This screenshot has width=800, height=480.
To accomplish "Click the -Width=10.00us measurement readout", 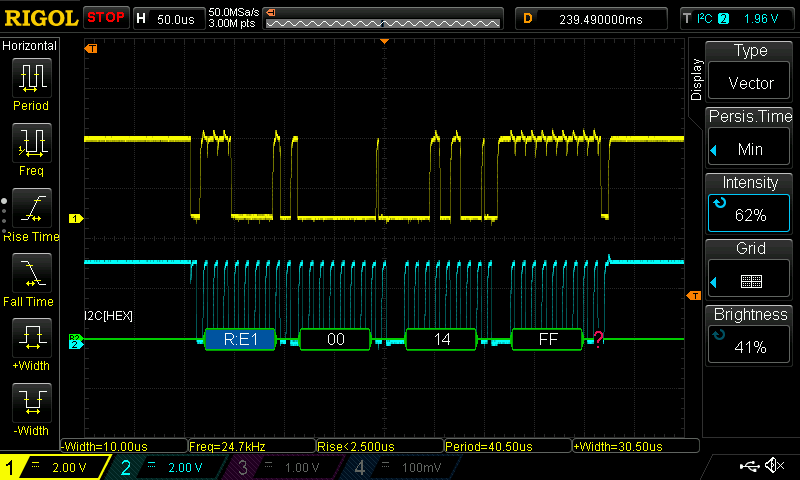I will [124, 446].
